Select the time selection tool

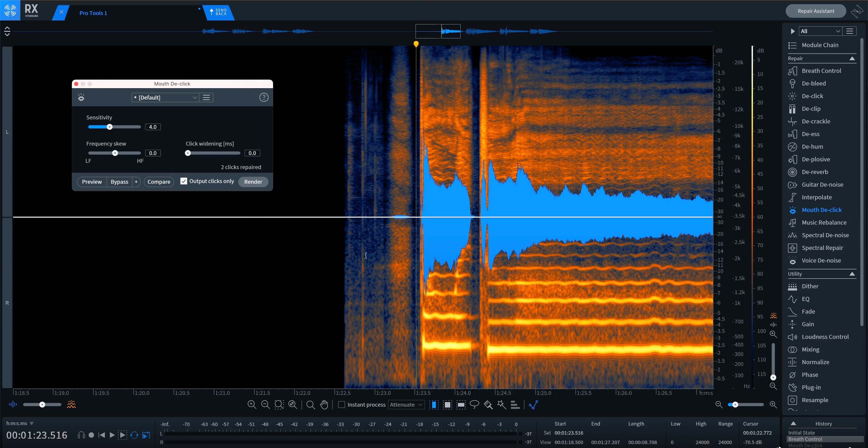click(x=434, y=405)
